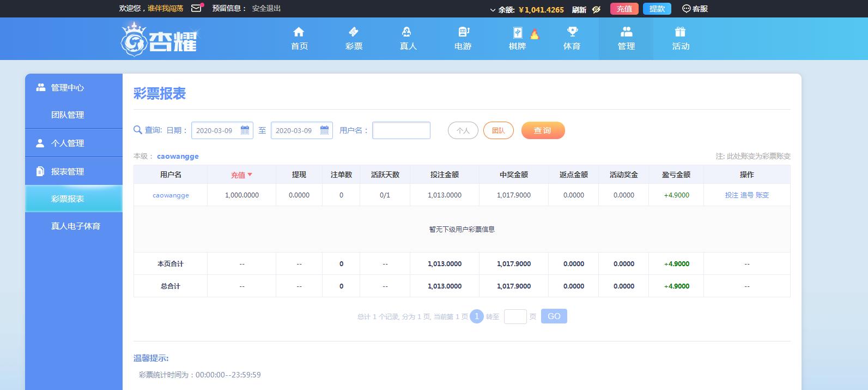This screenshot has width=868, height=390.
Task: Open the start date calendar picker
Action: tap(245, 130)
